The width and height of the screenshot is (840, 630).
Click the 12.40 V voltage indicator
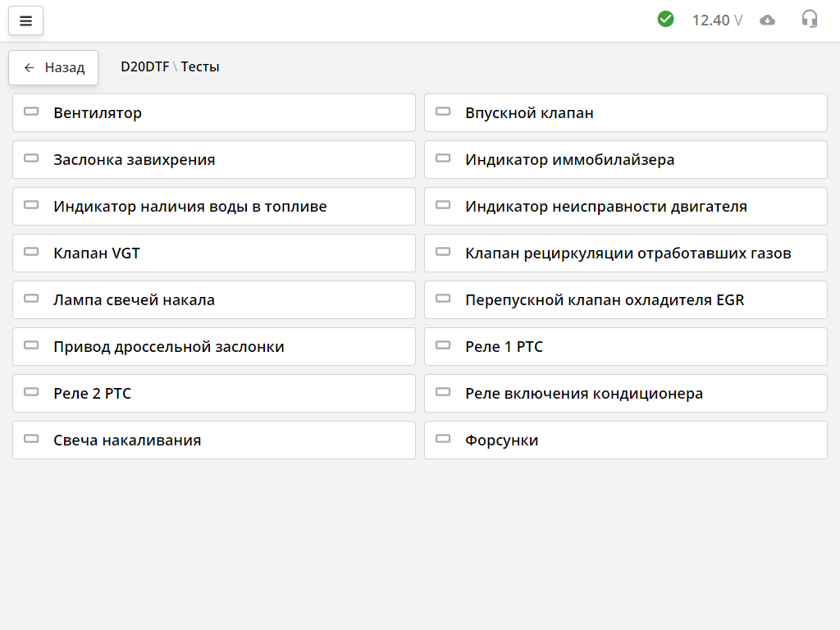[717, 20]
